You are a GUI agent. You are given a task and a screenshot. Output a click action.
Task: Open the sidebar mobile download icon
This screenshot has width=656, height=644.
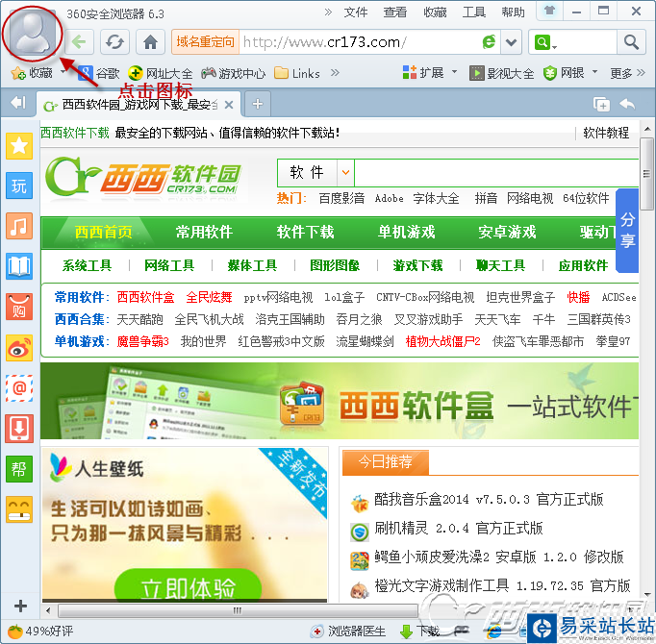19,429
